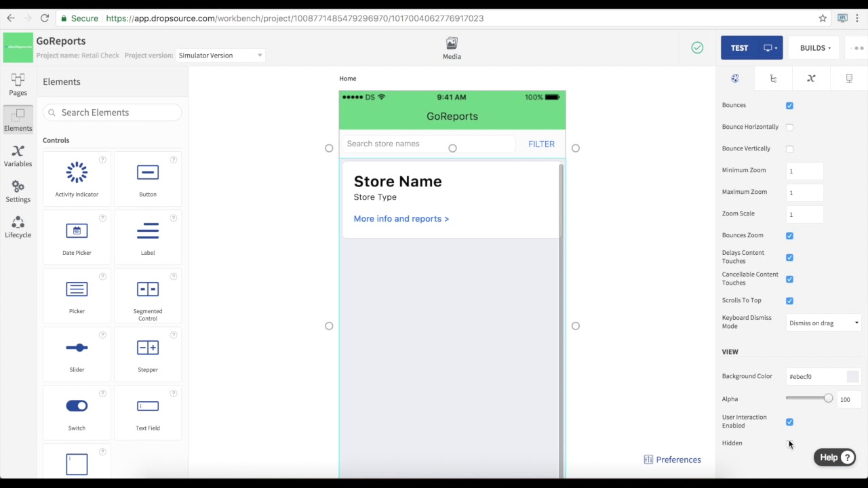The height and width of the screenshot is (488, 868).
Task: Open the Settings panel
Action: point(18,192)
